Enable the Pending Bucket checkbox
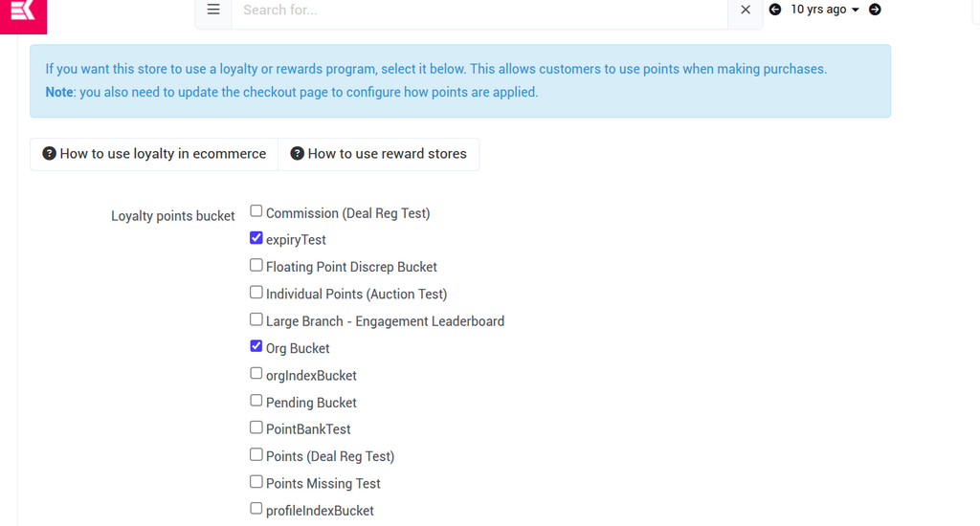 click(256, 401)
